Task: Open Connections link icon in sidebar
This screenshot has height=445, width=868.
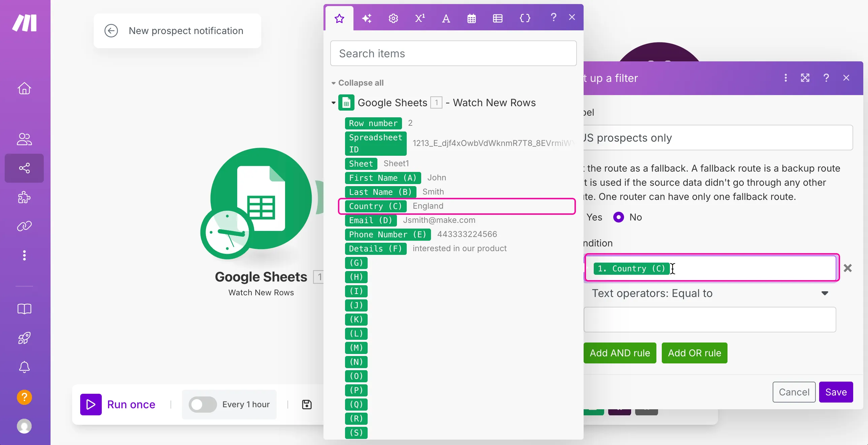Action: 24,226
